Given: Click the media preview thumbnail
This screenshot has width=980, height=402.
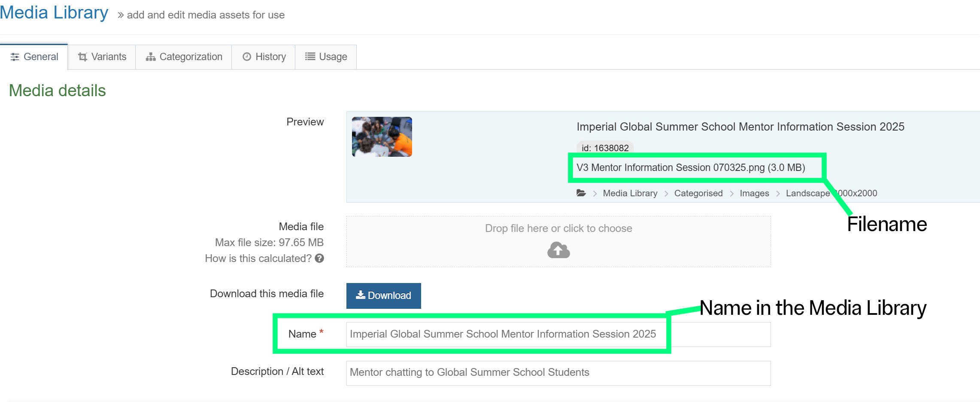Looking at the screenshot, I should (381, 137).
